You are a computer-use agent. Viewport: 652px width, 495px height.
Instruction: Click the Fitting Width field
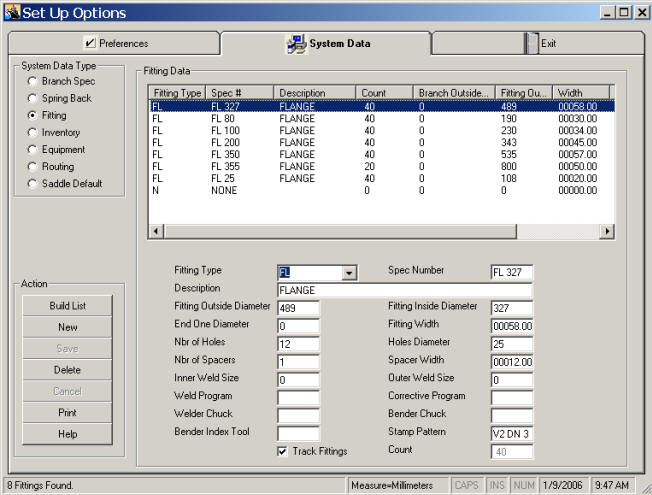click(512, 326)
